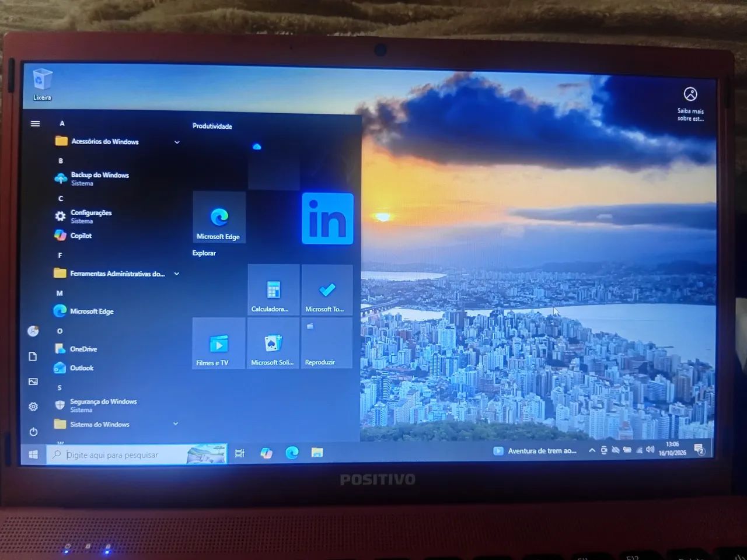Viewport: 747px width, 560px height.
Task: Open the Lixeira recycle bin on desktop
Action: [x=42, y=85]
